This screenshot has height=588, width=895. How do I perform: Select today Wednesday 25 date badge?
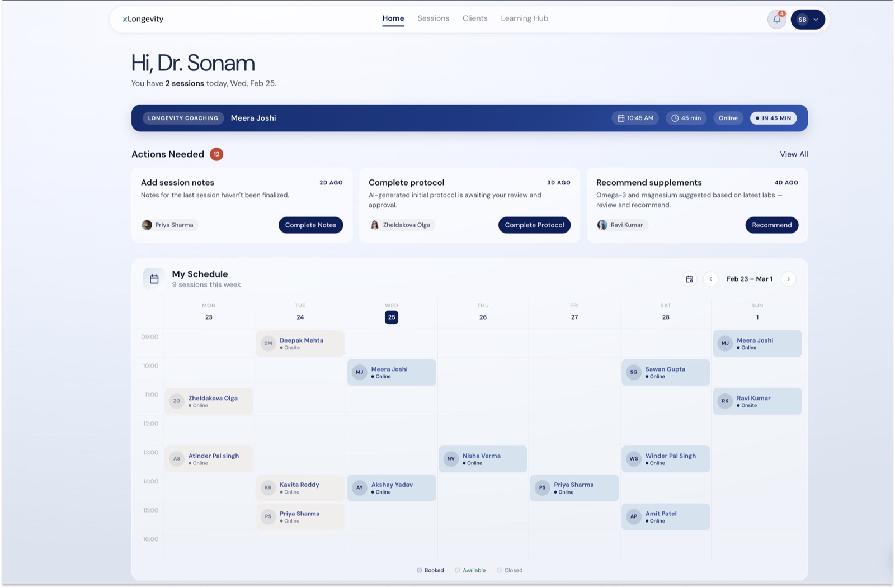coord(392,317)
